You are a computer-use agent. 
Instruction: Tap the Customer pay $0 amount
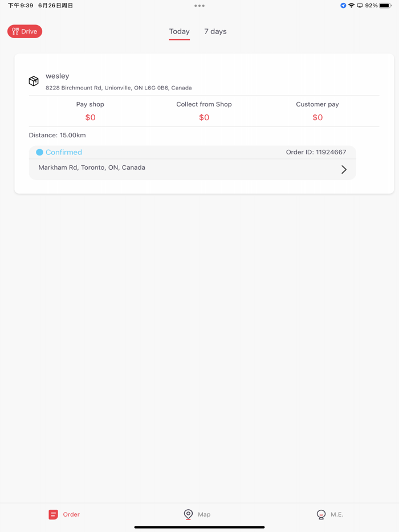click(x=317, y=117)
